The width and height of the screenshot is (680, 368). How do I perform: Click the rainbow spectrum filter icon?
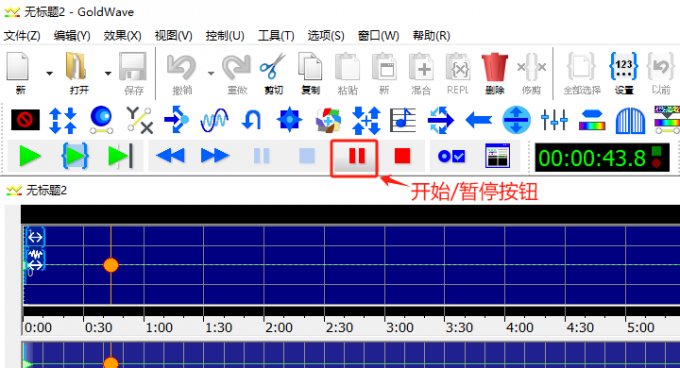(592, 120)
